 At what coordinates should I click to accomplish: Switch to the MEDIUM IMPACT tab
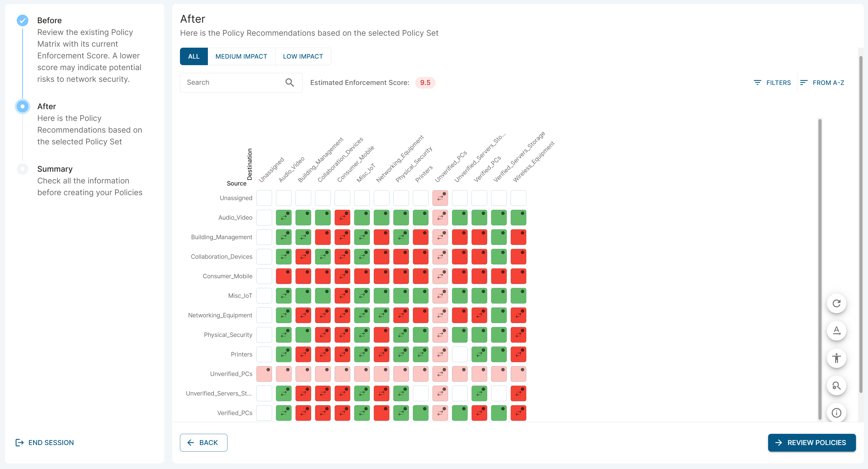241,57
